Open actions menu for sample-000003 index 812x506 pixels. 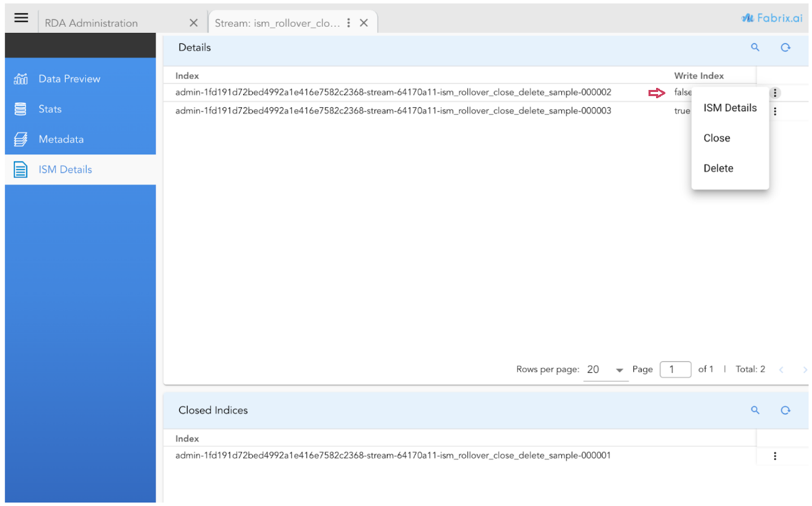[x=775, y=111]
